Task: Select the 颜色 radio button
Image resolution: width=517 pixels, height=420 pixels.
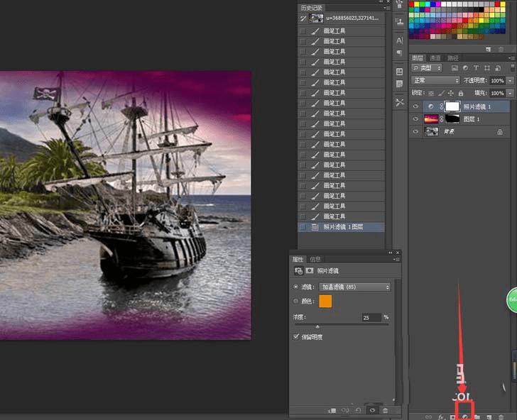Action: (296, 302)
